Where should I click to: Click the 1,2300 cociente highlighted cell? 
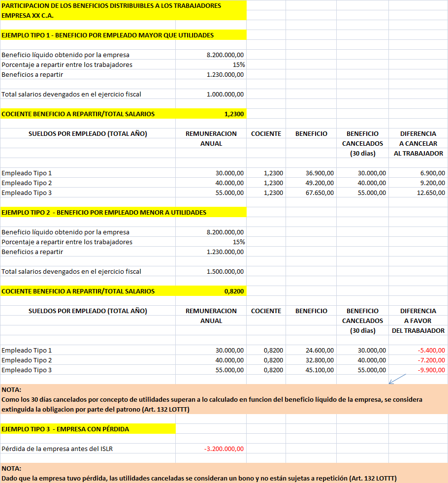[x=211, y=114]
